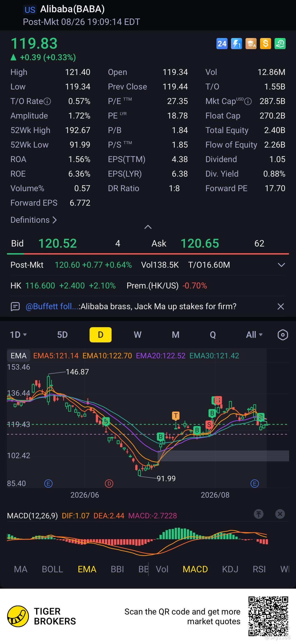296x644 pixels.
Task: Open the 1D timeframe dropdown
Action: point(18,335)
